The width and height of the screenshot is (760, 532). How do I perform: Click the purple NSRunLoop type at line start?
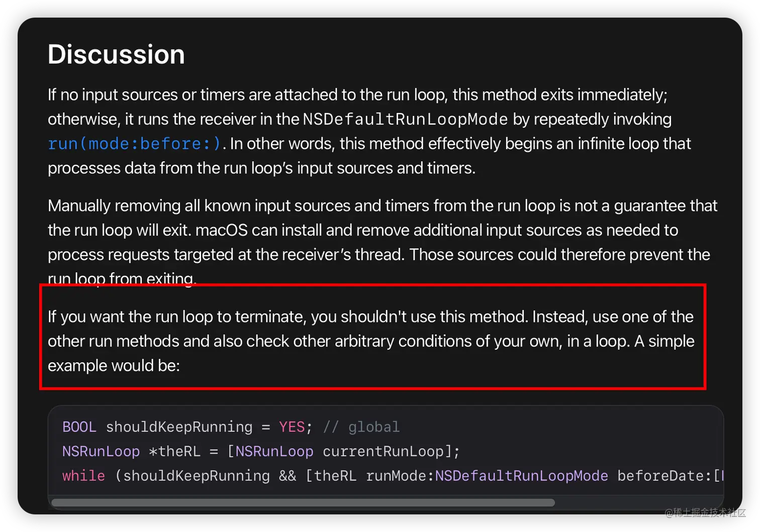(x=101, y=451)
